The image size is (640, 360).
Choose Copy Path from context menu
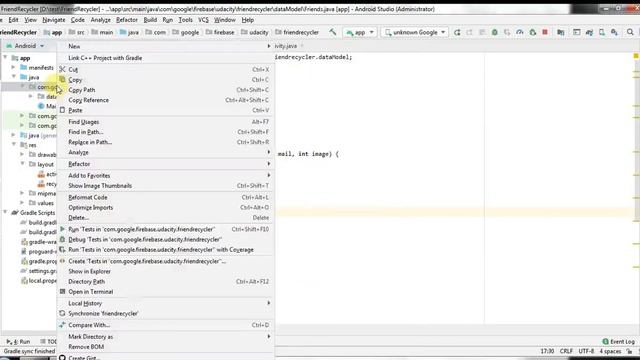click(166, 90)
